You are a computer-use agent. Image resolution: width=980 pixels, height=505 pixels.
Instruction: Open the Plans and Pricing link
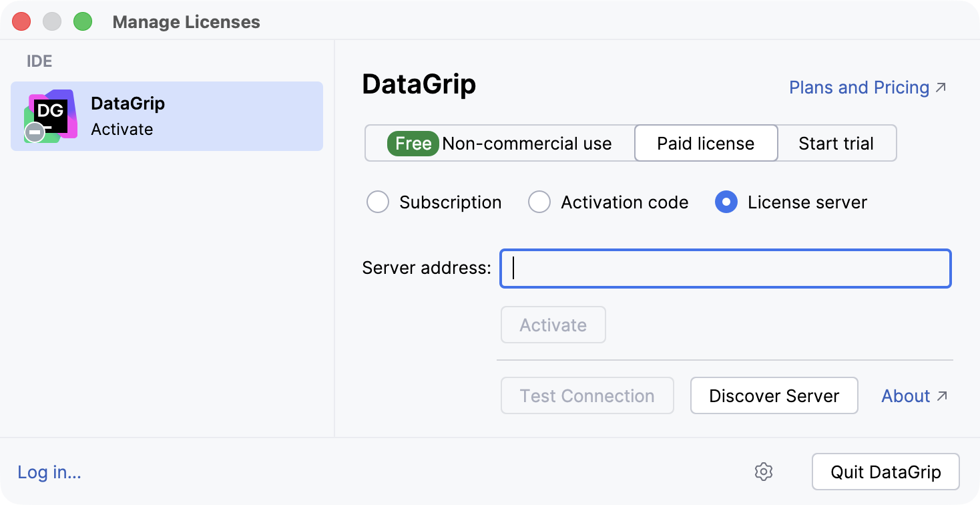[868, 88]
